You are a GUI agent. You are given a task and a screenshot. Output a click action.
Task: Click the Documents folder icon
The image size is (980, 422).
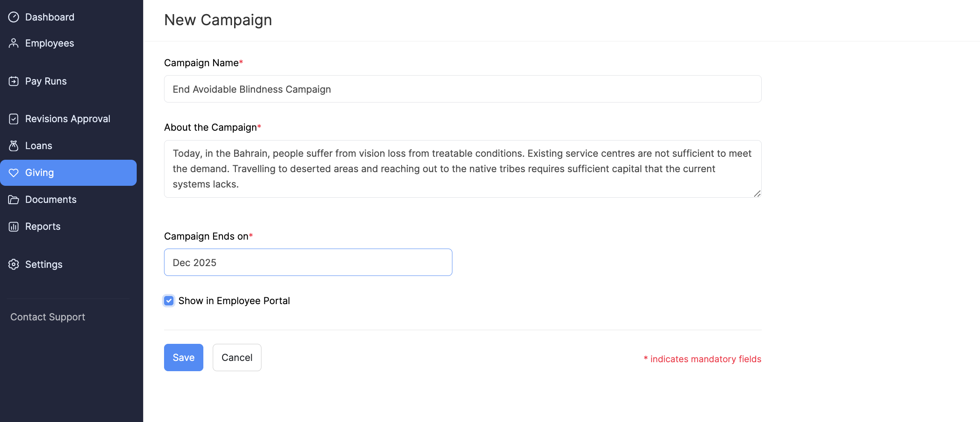pyautogui.click(x=14, y=199)
